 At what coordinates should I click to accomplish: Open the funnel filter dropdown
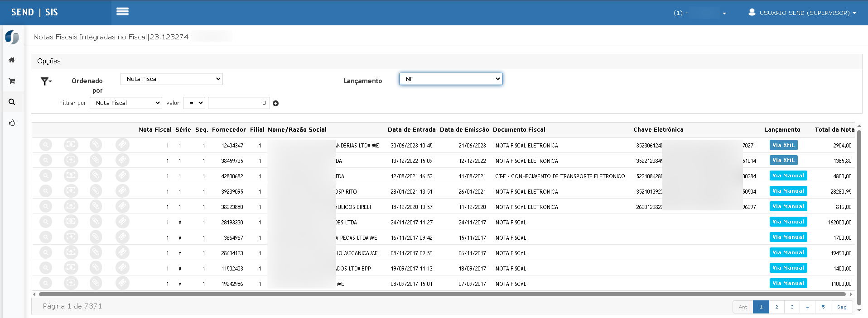46,81
